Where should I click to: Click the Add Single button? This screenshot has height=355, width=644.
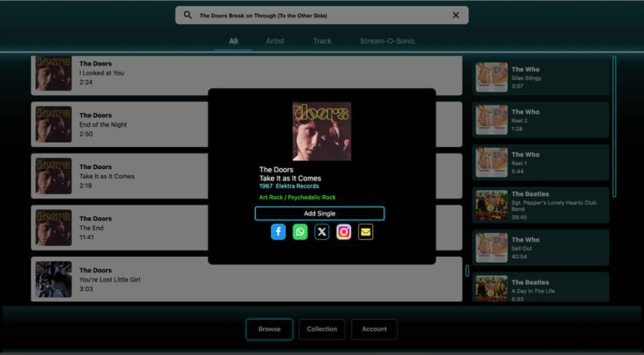[320, 213]
